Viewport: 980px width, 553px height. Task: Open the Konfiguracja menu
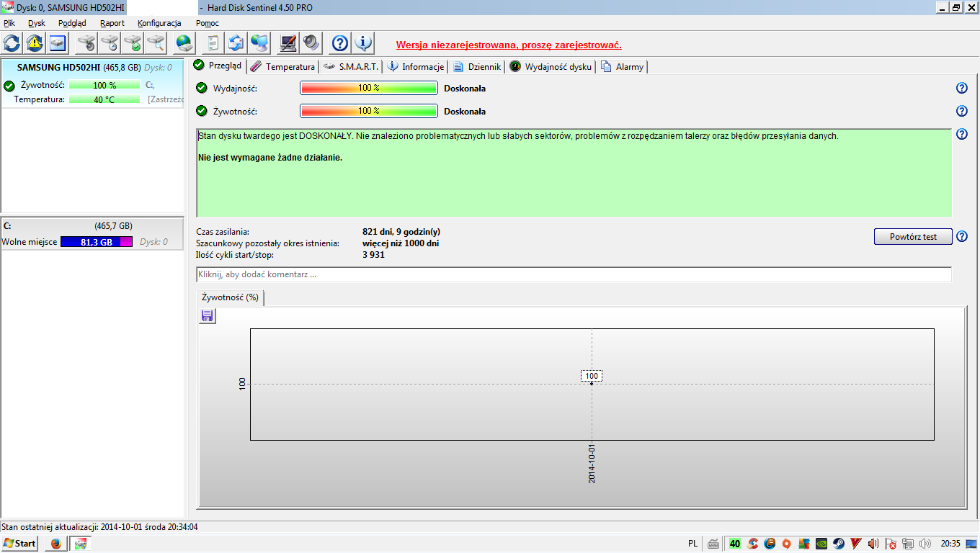click(x=159, y=23)
